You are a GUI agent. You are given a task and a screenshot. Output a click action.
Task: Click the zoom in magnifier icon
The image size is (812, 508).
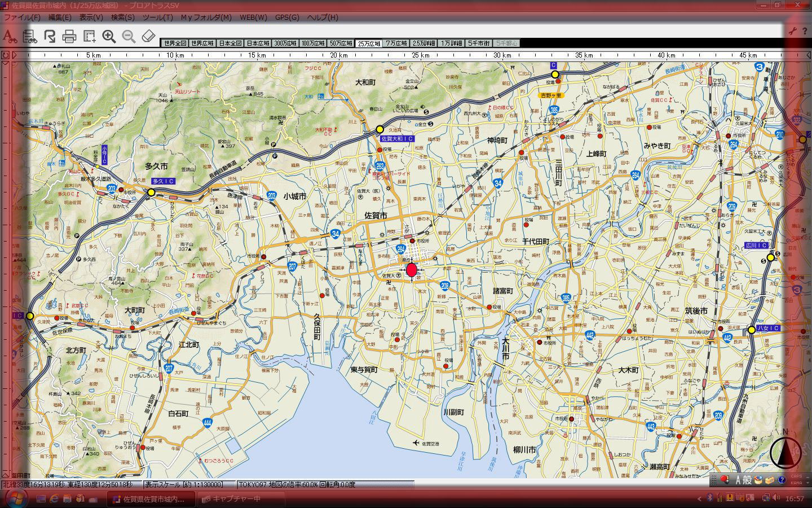(x=109, y=37)
